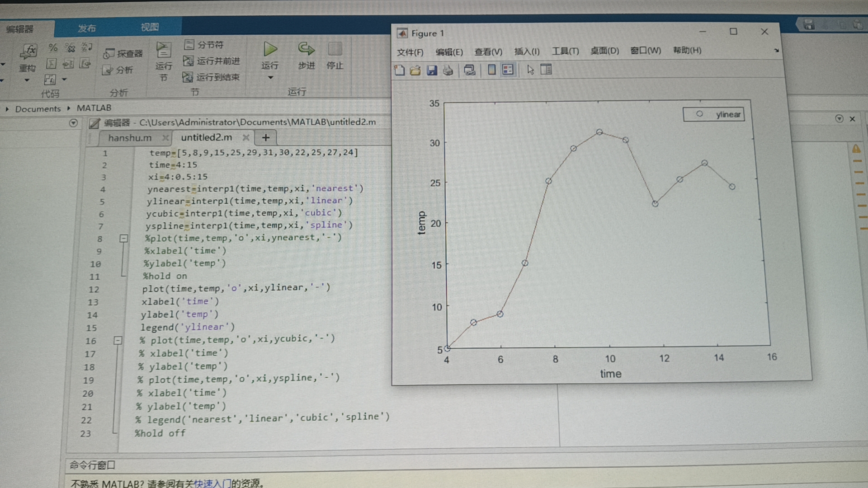Click Run to End (运行到结束) button

[x=212, y=77]
